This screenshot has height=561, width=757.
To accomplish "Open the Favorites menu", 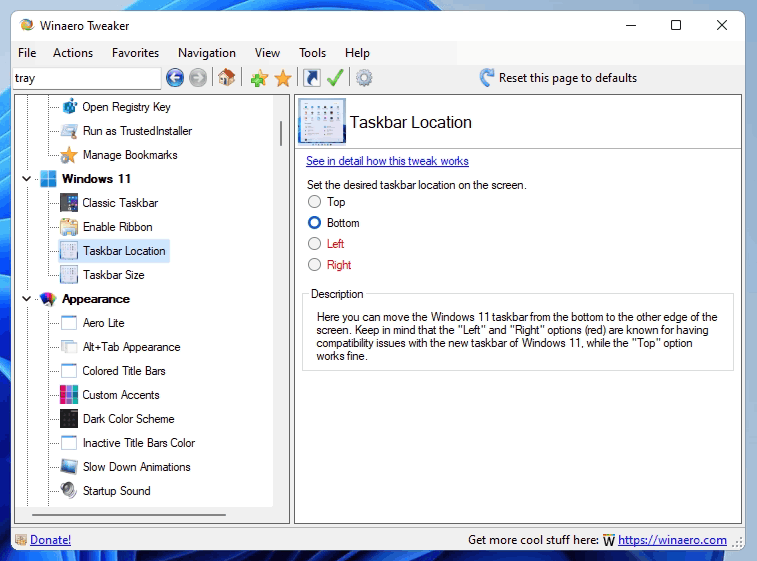I will [x=135, y=53].
